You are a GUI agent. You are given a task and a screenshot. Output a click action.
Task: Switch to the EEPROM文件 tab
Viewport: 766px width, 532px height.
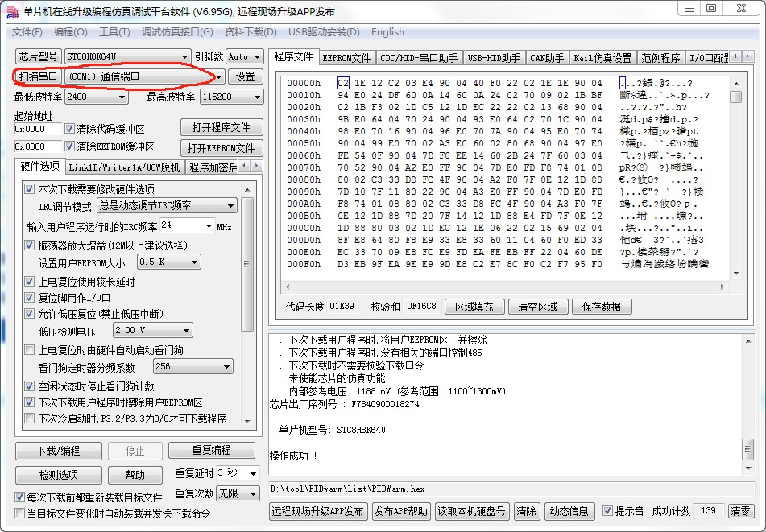coord(347,58)
